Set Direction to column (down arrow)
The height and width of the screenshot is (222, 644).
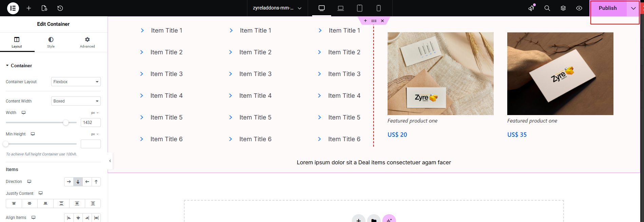[78, 182]
